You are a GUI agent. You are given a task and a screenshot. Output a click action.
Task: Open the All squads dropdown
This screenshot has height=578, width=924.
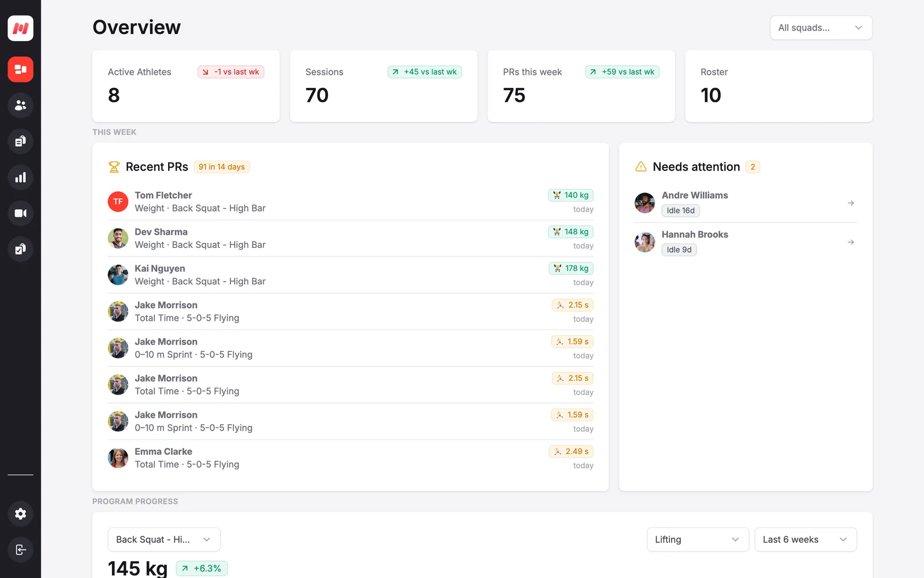[821, 28]
